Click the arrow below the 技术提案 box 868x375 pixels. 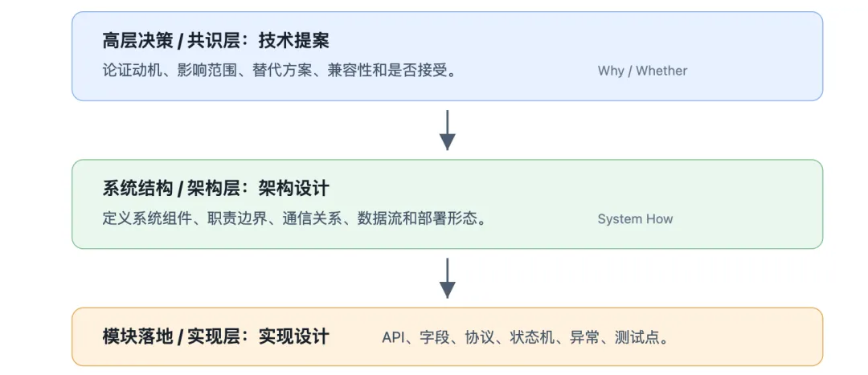447,130
